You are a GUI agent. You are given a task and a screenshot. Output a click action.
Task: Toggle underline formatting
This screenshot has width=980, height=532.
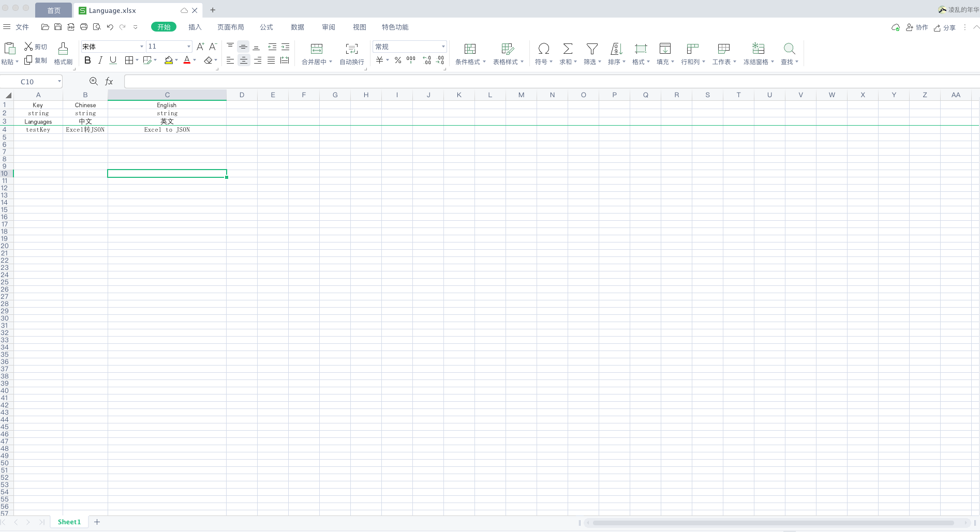113,60
